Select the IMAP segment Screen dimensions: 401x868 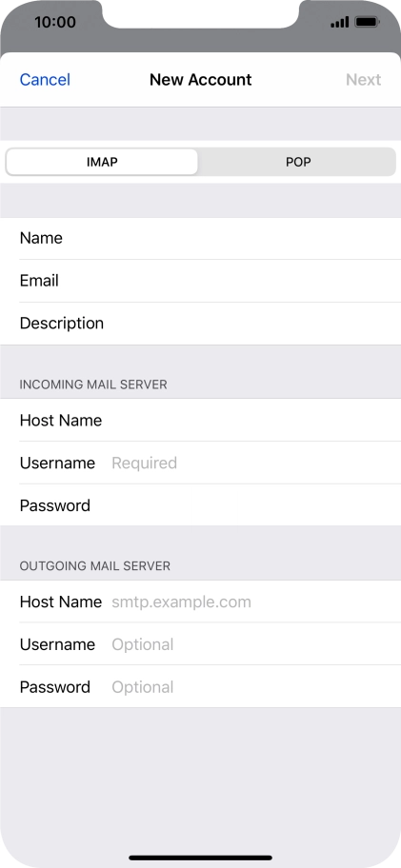[x=102, y=162]
